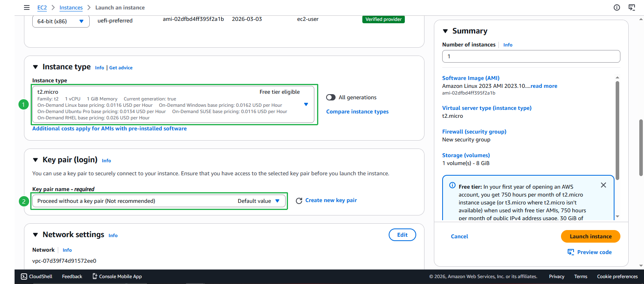Image resolution: width=644 pixels, height=284 pixels.
Task: Open the page info panel icon
Action: click(617, 7)
